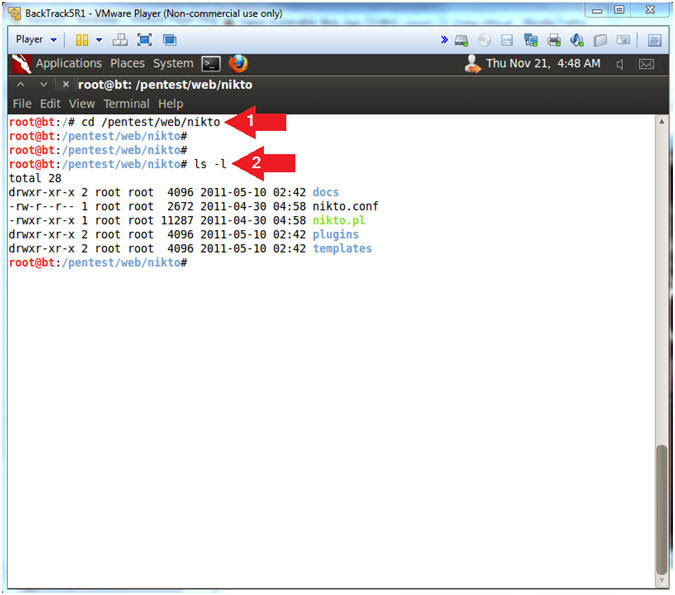The image size is (675, 595).
Task: Click the terminal scrollbar thumb
Action: (662, 509)
